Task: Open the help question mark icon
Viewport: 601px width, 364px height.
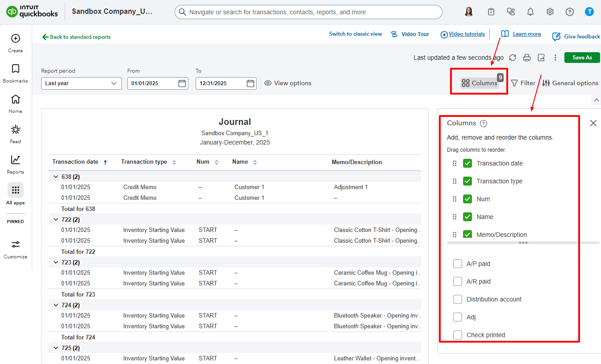Action: (570, 12)
